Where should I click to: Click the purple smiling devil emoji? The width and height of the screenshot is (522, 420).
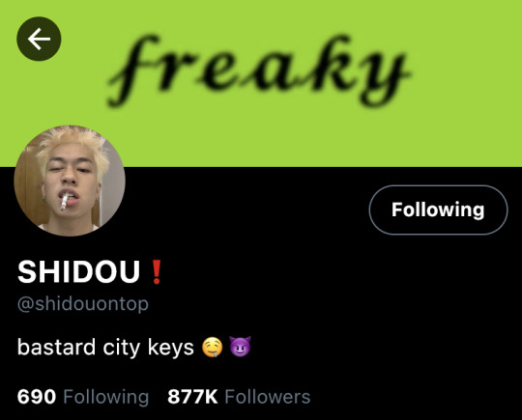pos(240,347)
